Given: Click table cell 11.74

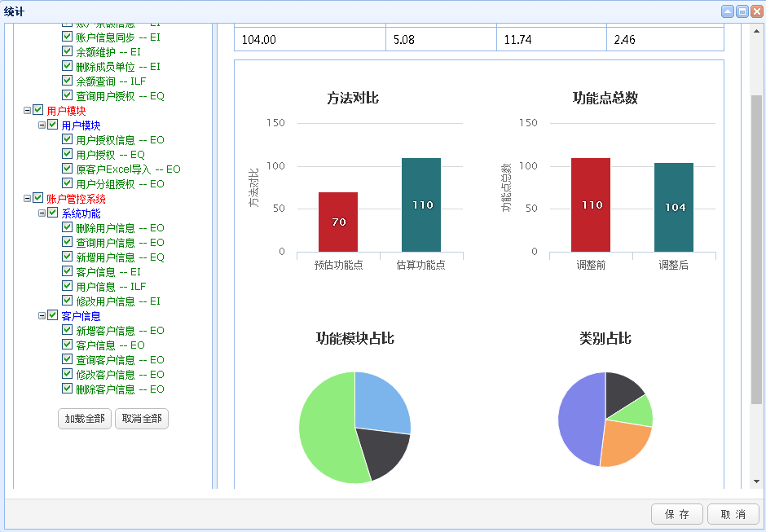Looking at the screenshot, I should (552, 40).
